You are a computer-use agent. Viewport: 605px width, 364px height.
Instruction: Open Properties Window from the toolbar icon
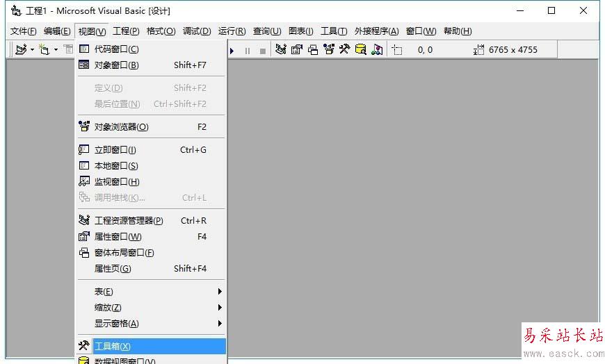pos(297,49)
